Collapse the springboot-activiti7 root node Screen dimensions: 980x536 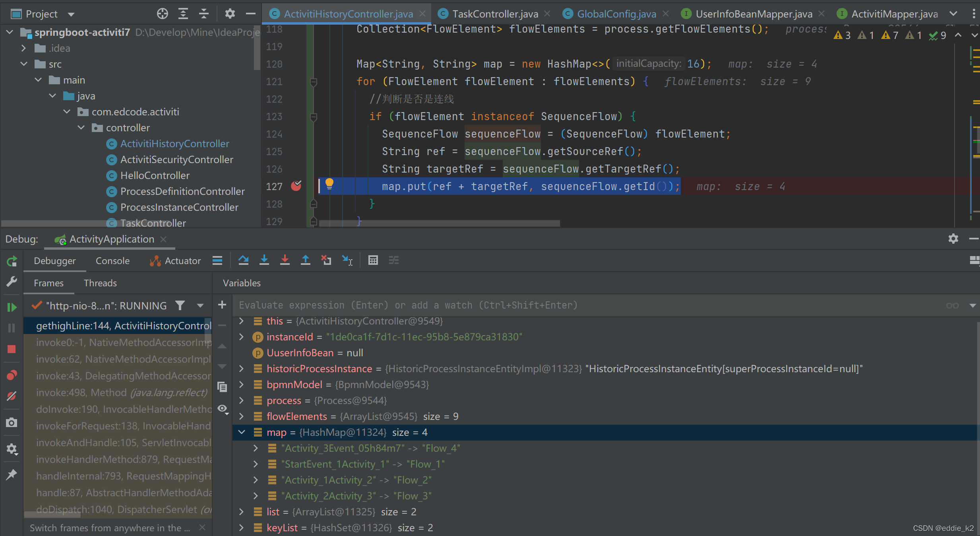[x=10, y=32]
